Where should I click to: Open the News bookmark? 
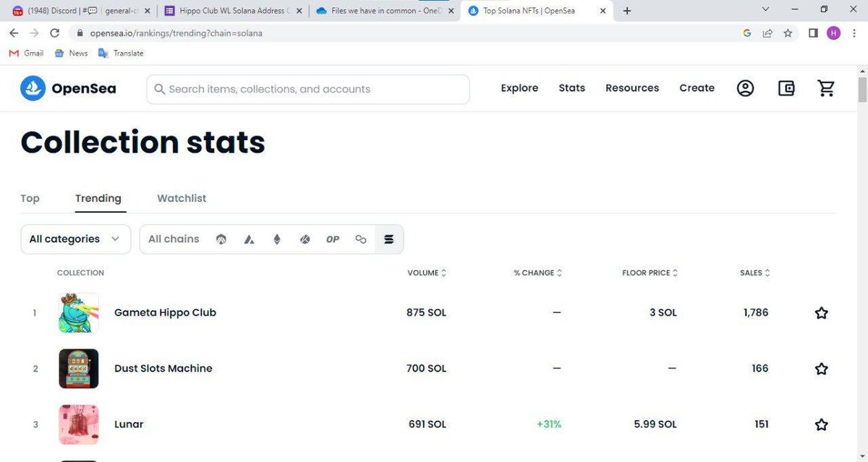(71, 54)
